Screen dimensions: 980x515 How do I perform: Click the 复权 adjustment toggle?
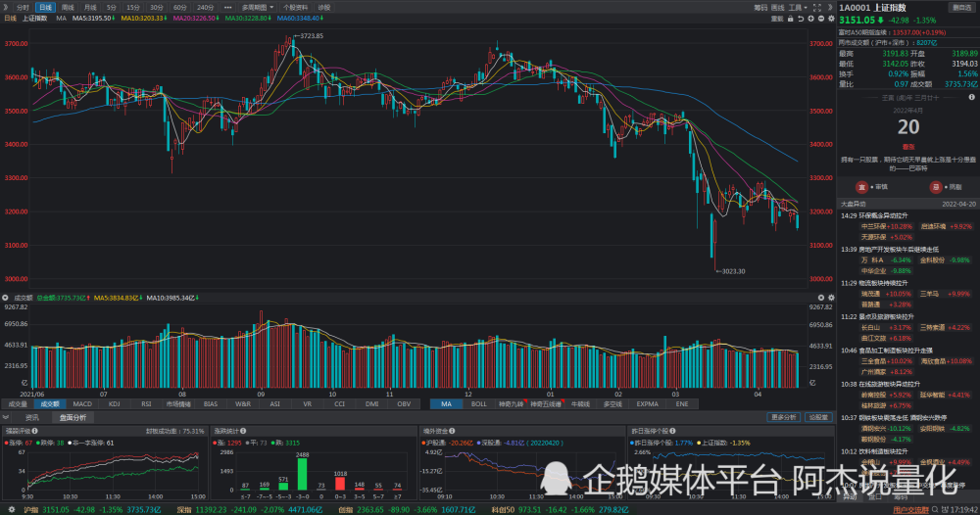pos(777,19)
